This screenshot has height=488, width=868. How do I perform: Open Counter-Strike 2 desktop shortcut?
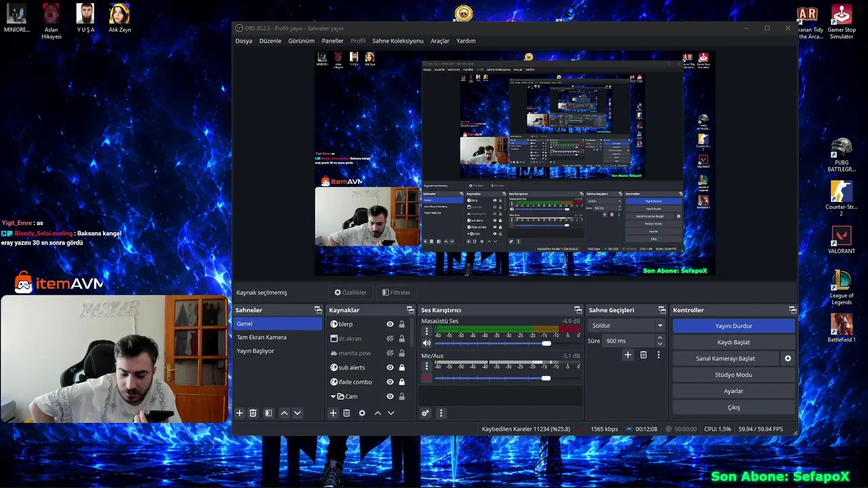coord(842,199)
